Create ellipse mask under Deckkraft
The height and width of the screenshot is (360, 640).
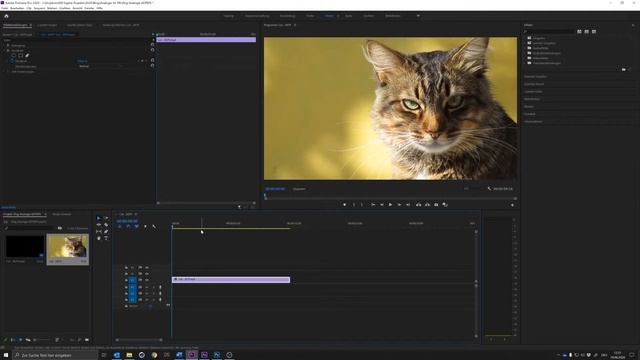pos(14,56)
